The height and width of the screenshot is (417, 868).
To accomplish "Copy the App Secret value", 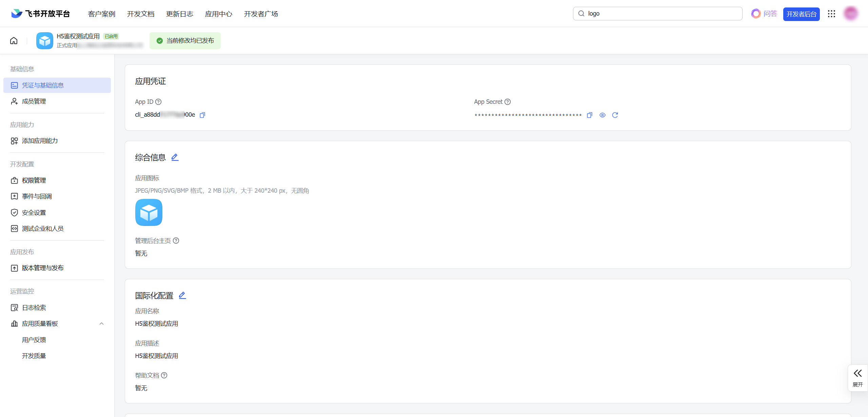I will (590, 115).
